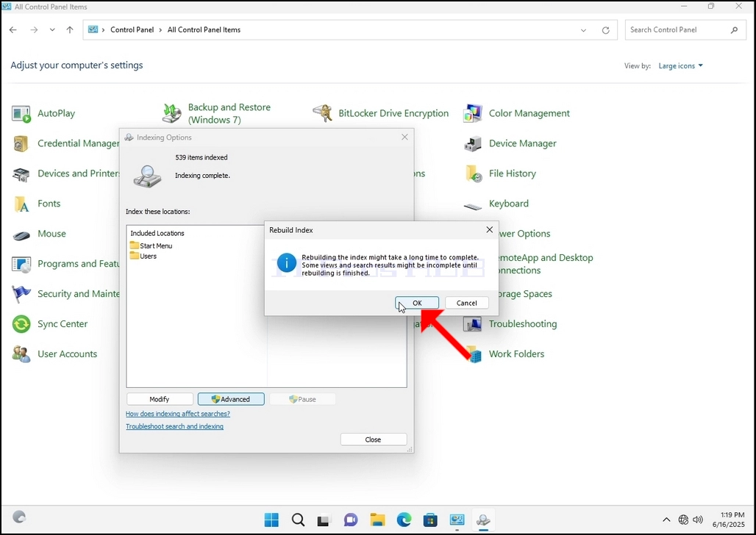
Task: Open Devices and Printers icon
Action: (21, 174)
